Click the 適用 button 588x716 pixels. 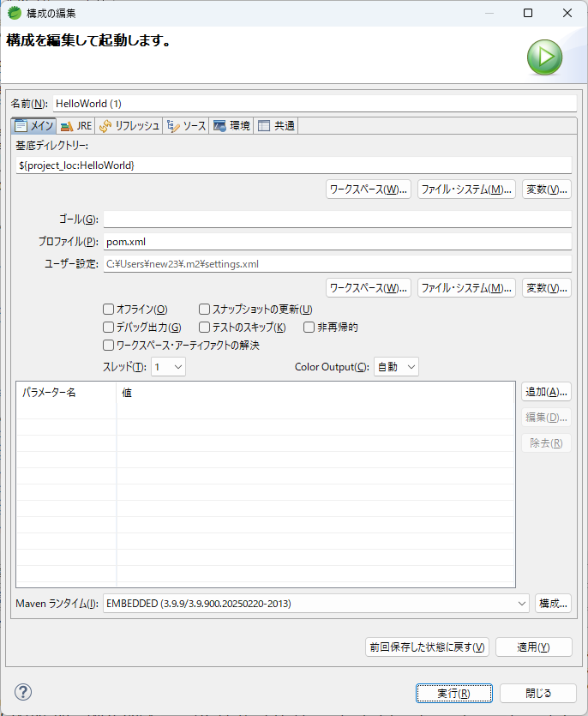(x=532, y=647)
